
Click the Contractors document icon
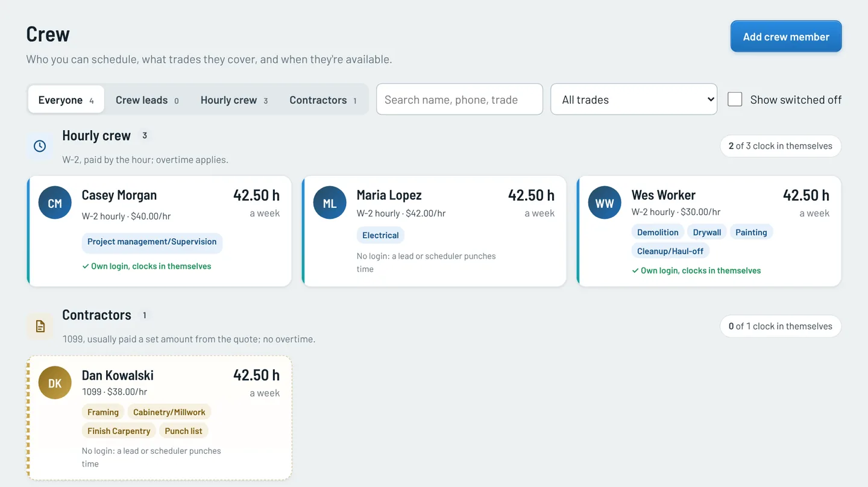pos(40,326)
